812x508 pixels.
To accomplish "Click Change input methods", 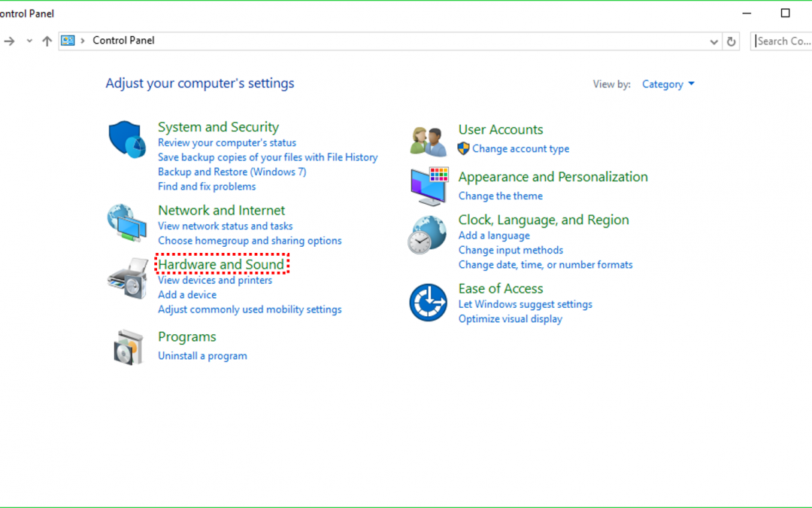I will click(511, 250).
